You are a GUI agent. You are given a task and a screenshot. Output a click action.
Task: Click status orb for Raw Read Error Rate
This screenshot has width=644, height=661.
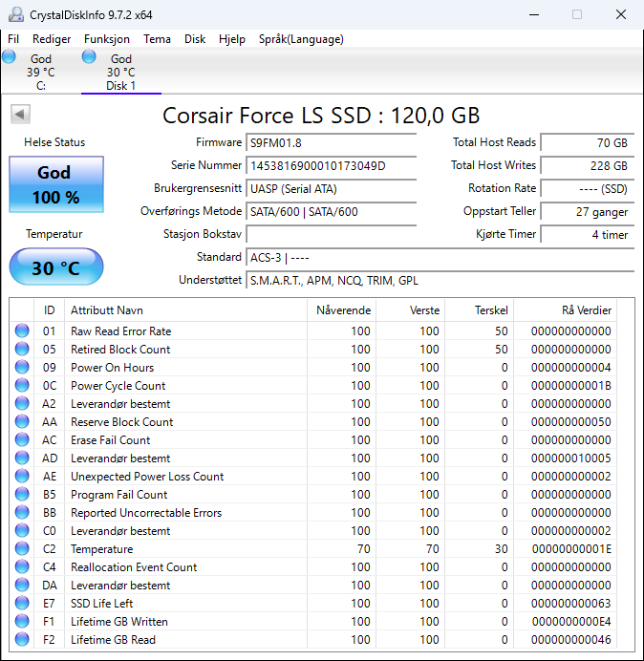(22, 330)
